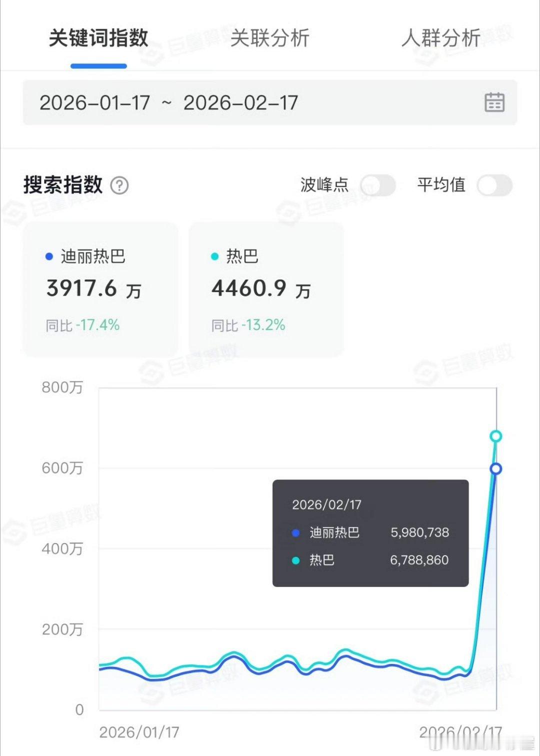The width and height of the screenshot is (540, 756).
Task: Select the cyan 热巴 data point on chart
Action: click(x=495, y=436)
